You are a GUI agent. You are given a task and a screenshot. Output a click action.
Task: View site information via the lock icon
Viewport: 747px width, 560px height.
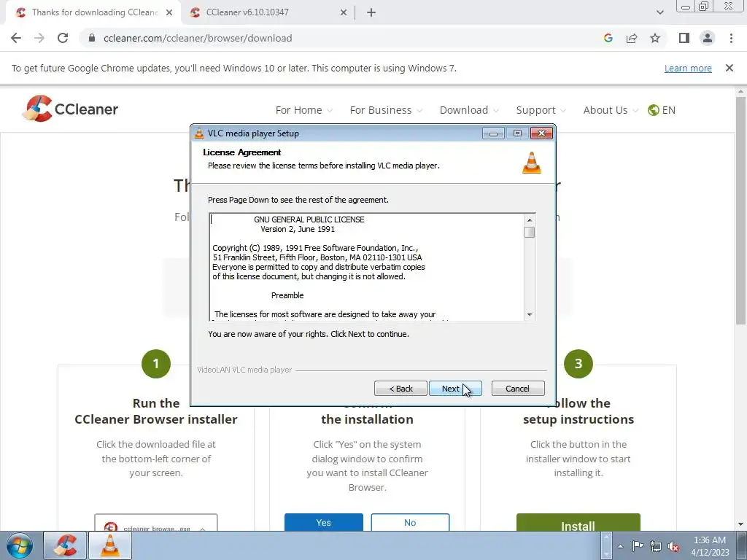coord(92,38)
